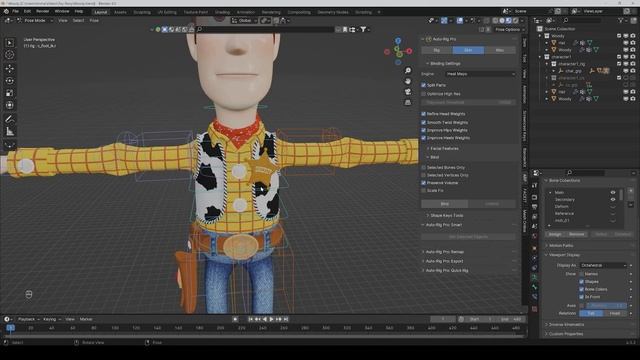Expand Auto-Rig Pro: Export panel
Screen dimensions: 640x360
click(443, 261)
